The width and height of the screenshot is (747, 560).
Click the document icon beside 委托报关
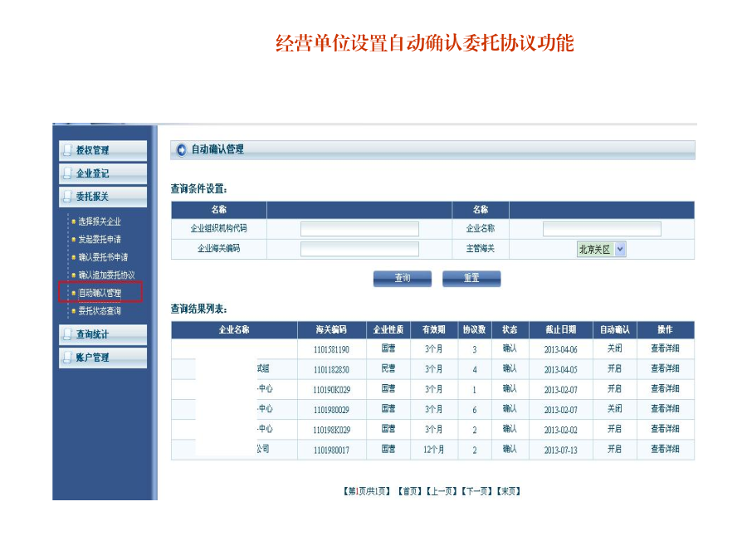click(x=68, y=197)
